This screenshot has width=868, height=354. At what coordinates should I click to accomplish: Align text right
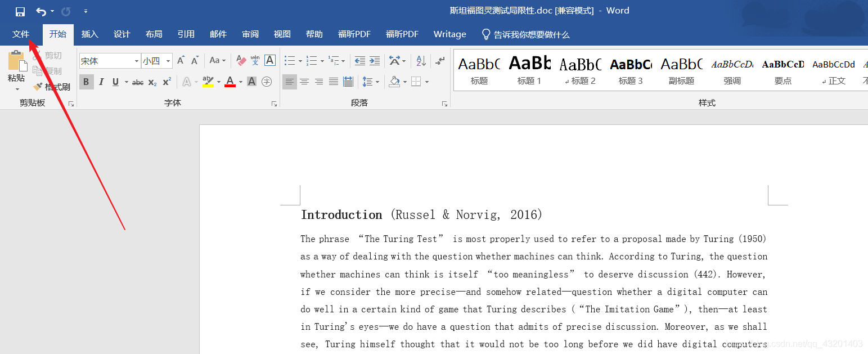(319, 82)
